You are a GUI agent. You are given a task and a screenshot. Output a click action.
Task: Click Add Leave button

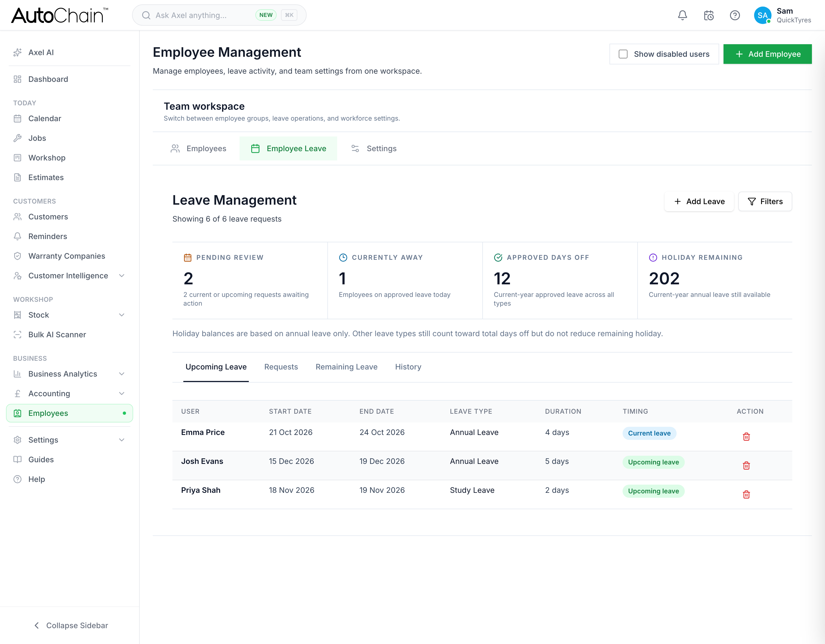[699, 201]
